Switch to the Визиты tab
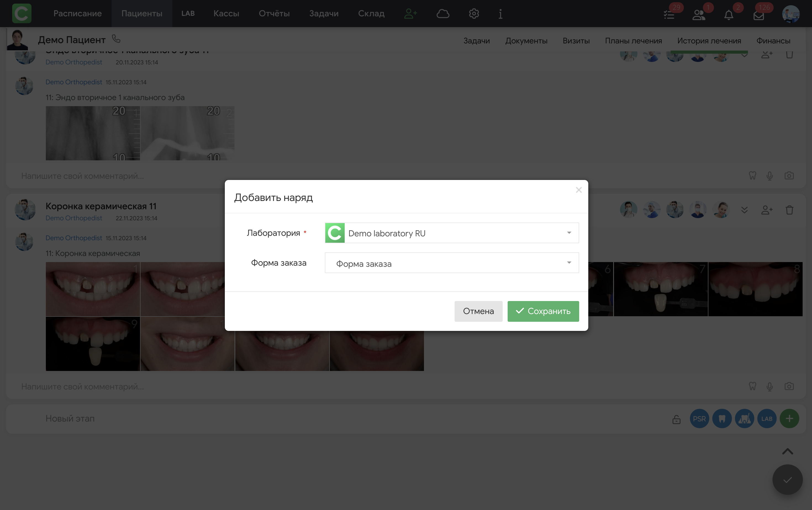The image size is (812, 510). [x=576, y=41]
